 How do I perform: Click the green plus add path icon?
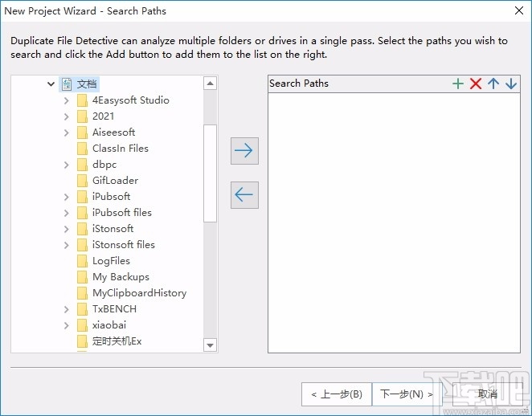tap(458, 84)
